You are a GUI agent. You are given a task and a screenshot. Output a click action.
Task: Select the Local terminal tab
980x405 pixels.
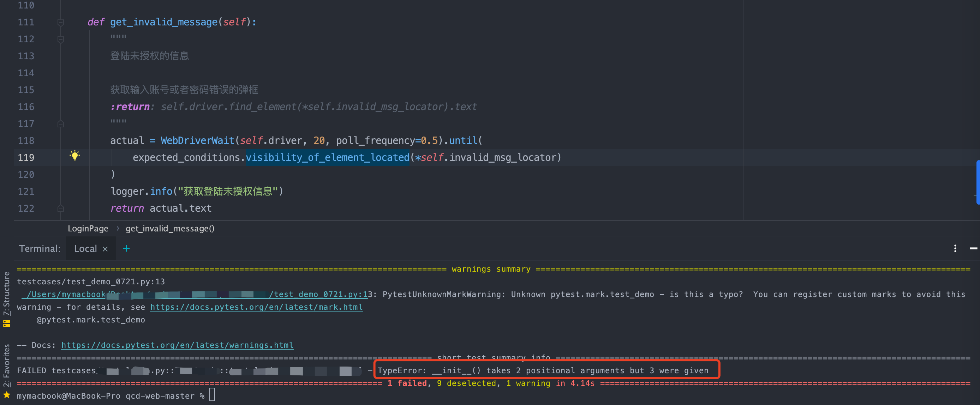[85, 249]
